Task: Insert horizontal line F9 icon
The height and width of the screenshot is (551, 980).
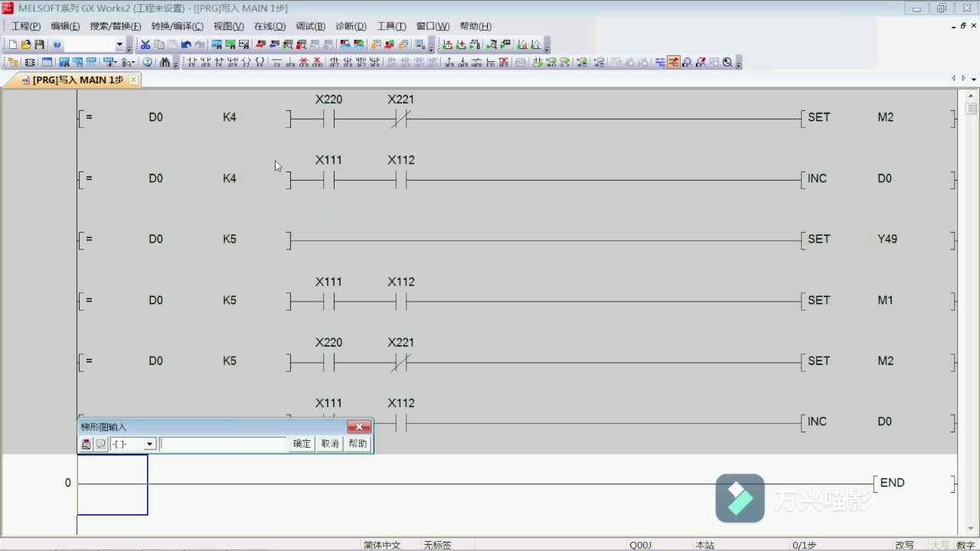Action: (x=277, y=62)
